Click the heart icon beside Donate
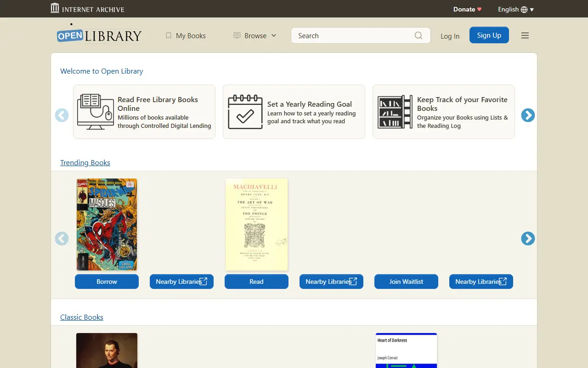The image size is (588, 368). [x=480, y=9]
